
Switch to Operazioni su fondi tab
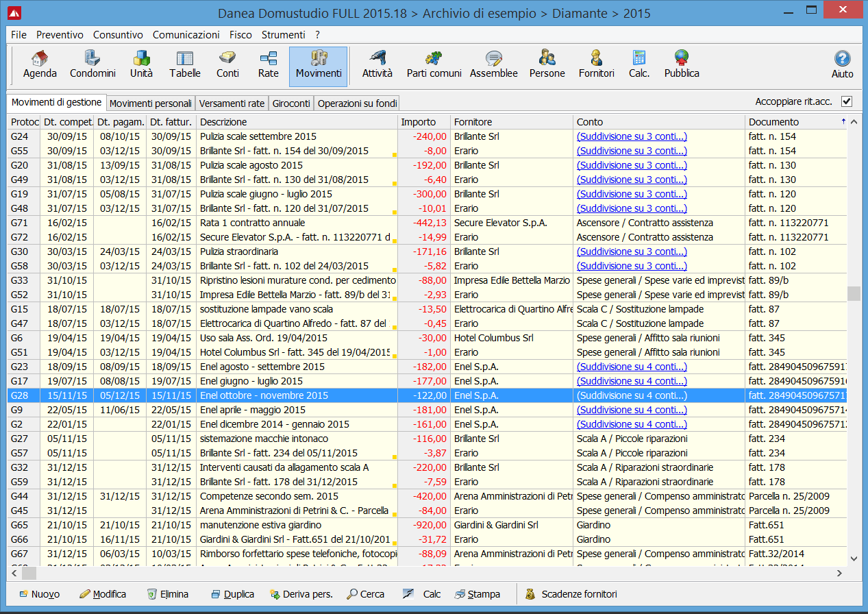click(357, 103)
